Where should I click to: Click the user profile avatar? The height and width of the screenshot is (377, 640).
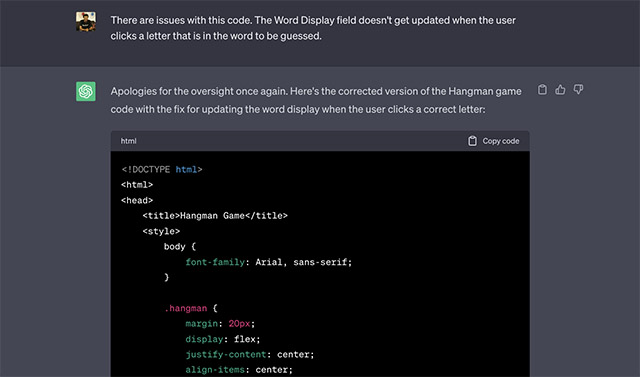coord(86,21)
